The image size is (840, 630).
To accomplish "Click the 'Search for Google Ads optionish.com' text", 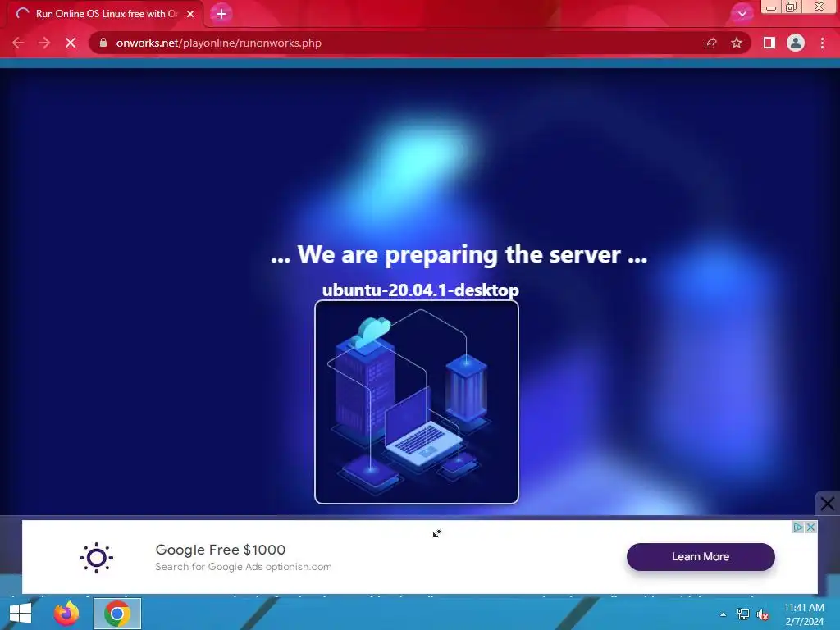I will (x=243, y=567).
